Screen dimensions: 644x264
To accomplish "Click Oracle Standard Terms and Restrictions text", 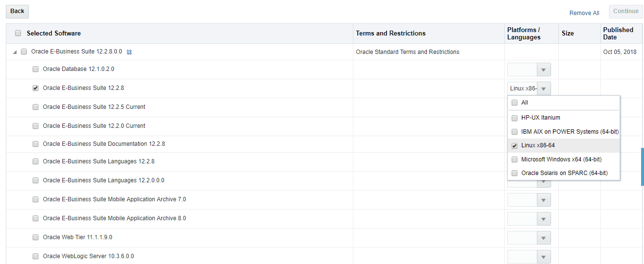I will (x=407, y=52).
